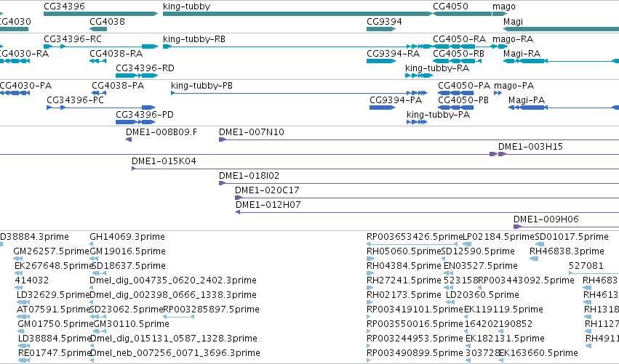Click the CG34396-PD coding segment
619x364 pixels.
coord(135,122)
